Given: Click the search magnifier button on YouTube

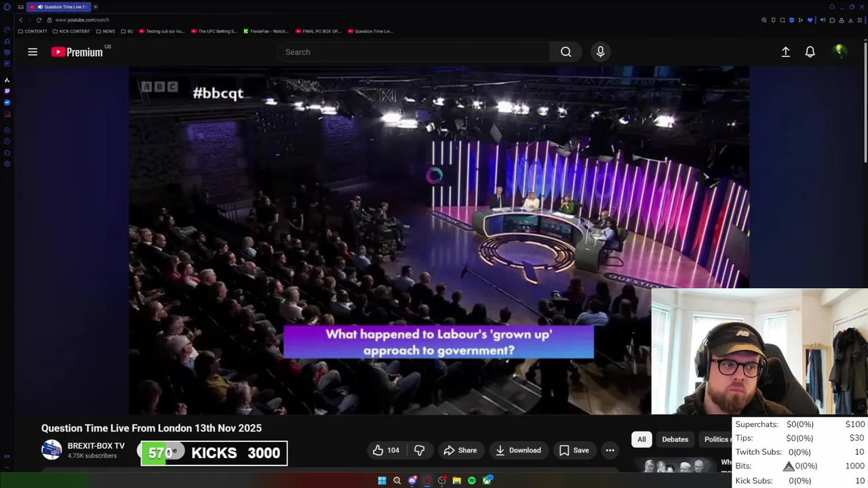Looking at the screenshot, I should coord(566,52).
